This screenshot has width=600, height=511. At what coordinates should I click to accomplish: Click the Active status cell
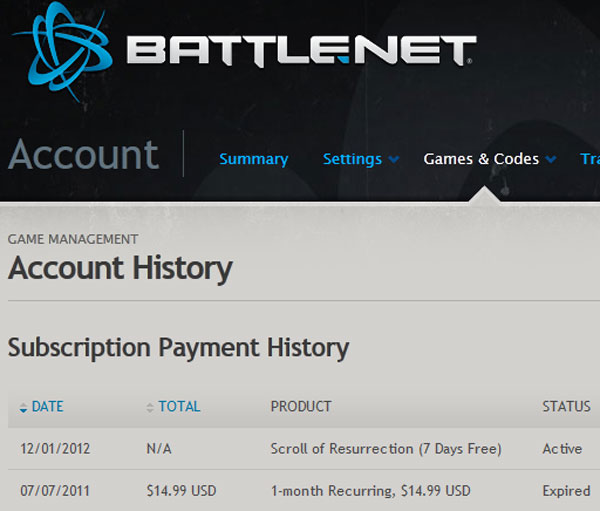(x=562, y=448)
